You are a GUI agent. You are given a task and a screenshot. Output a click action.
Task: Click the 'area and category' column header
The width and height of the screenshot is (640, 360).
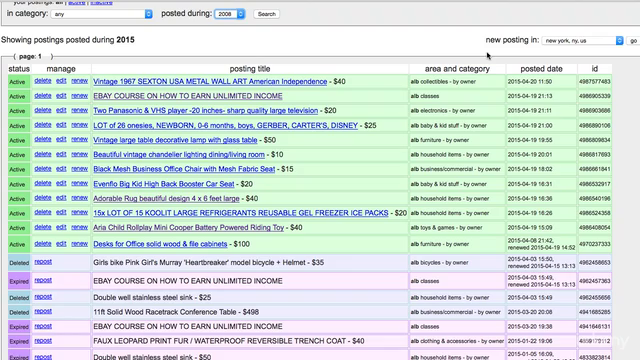[x=457, y=69]
